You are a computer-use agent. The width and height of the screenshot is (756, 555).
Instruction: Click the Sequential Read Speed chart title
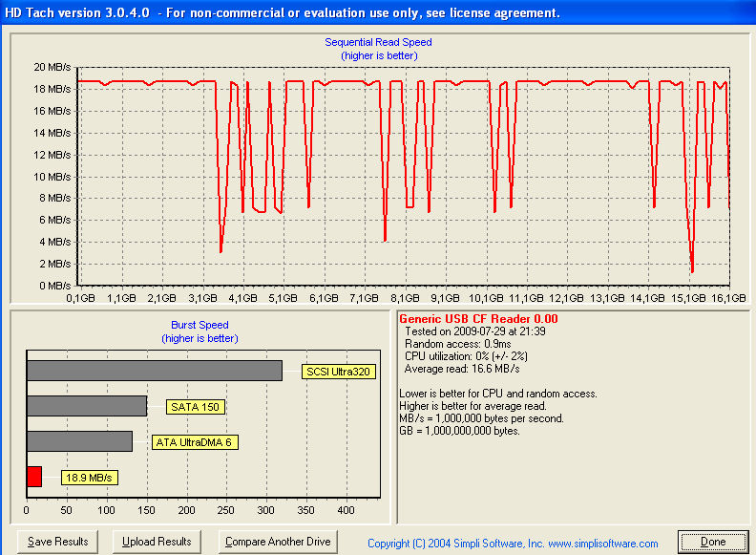[x=378, y=42]
